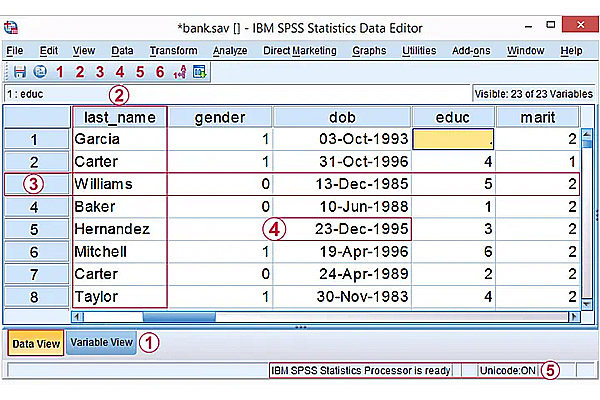This screenshot has width=600, height=400.
Task: Switch to the Data View tab
Action: (x=36, y=343)
